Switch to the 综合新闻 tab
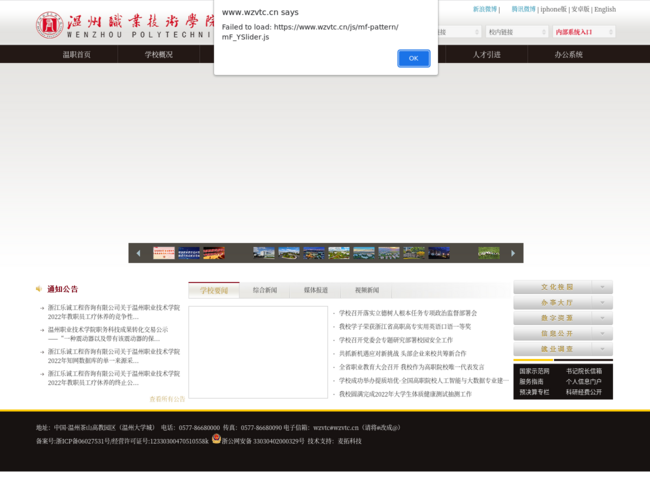The image size is (650, 500). pos(265,290)
